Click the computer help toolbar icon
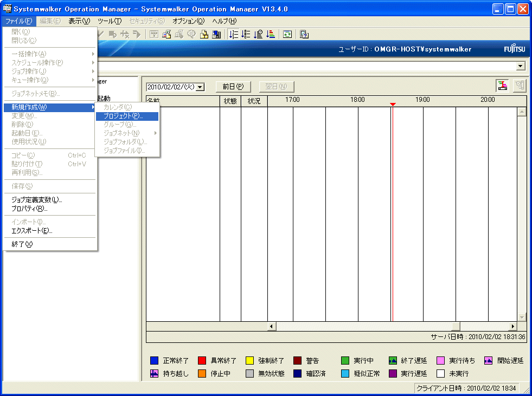The image size is (532, 396). [x=304, y=34]
